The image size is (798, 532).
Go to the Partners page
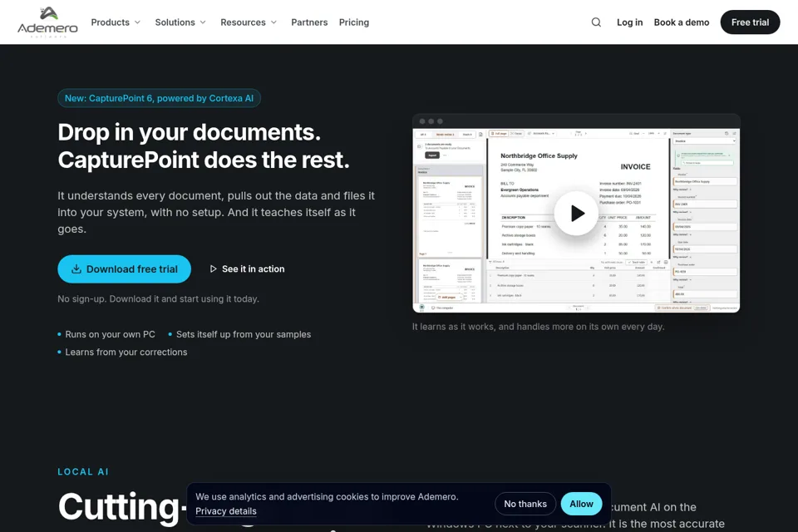[309, 22]
